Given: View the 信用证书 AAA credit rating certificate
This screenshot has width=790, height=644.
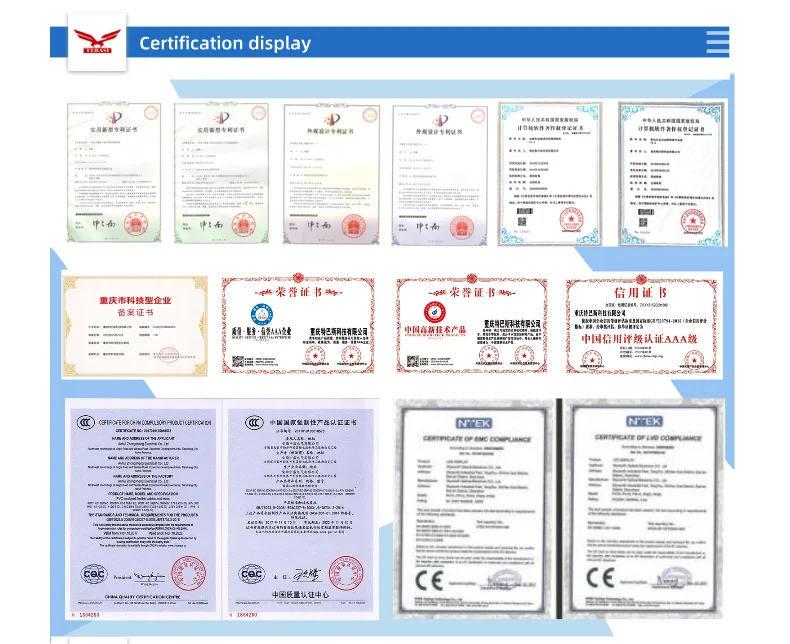Looking at the screenshot, I should click(641, 325).
